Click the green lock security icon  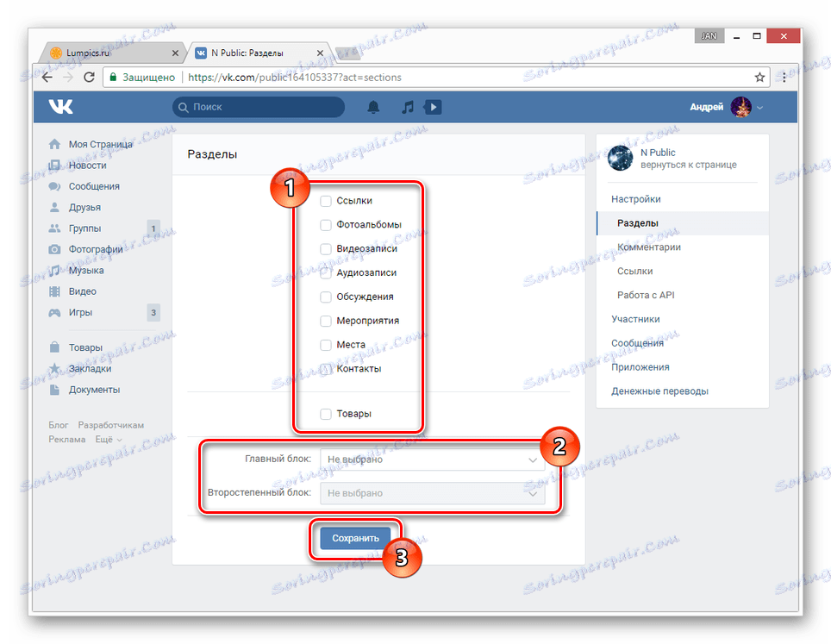(113, 78)
